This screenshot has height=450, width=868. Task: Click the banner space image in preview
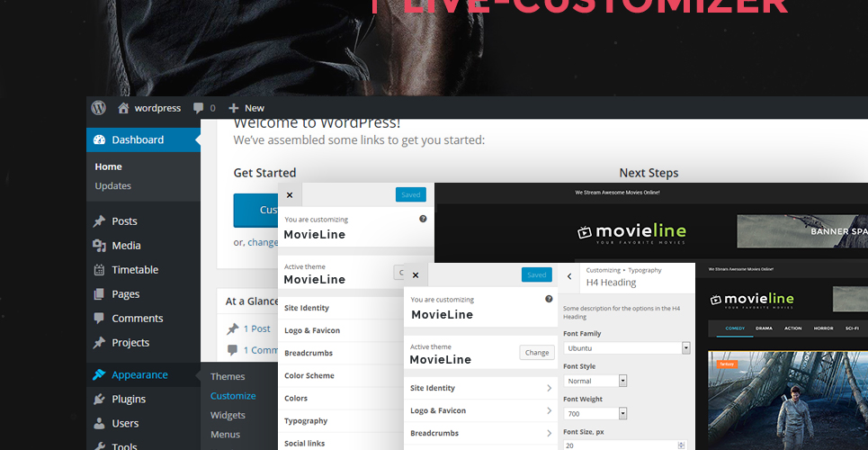(802, 231)
